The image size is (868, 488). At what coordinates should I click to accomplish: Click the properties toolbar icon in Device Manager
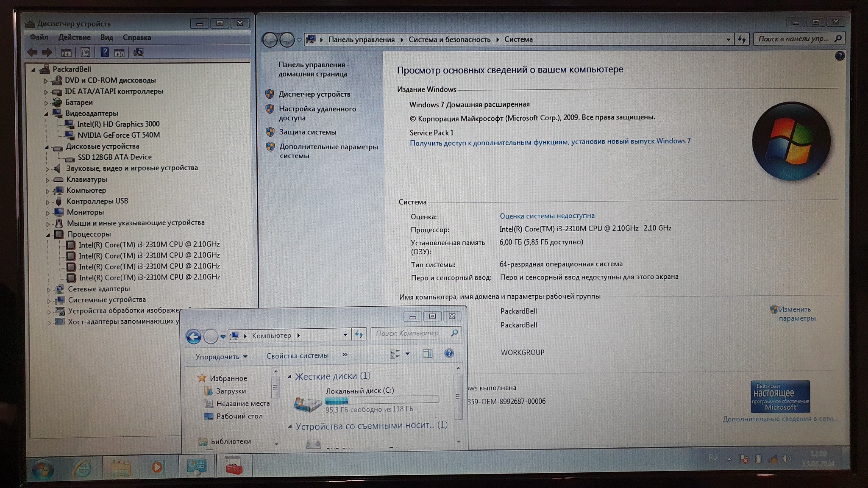click(85, 53)
